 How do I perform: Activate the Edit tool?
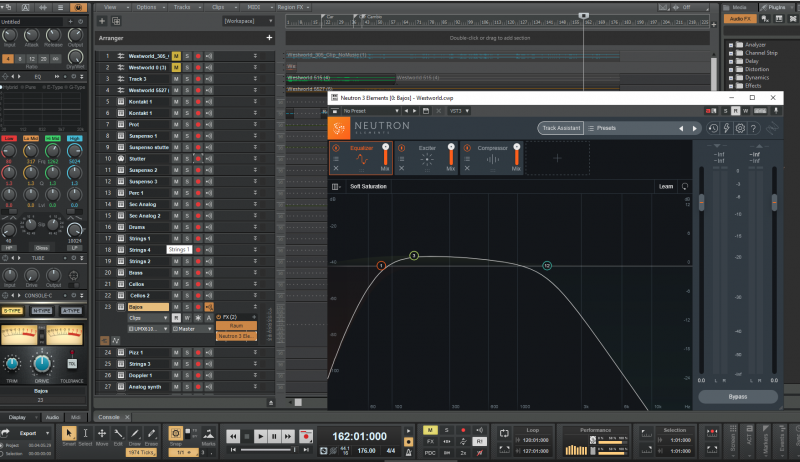[x=118, y=434]
